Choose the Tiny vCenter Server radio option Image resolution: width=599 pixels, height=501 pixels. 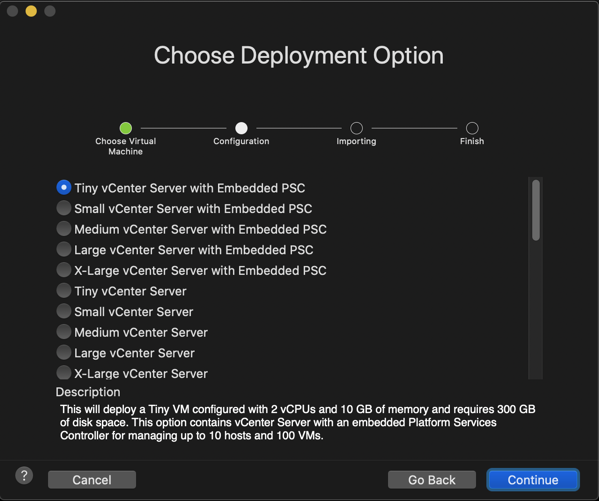click(64, 291)
